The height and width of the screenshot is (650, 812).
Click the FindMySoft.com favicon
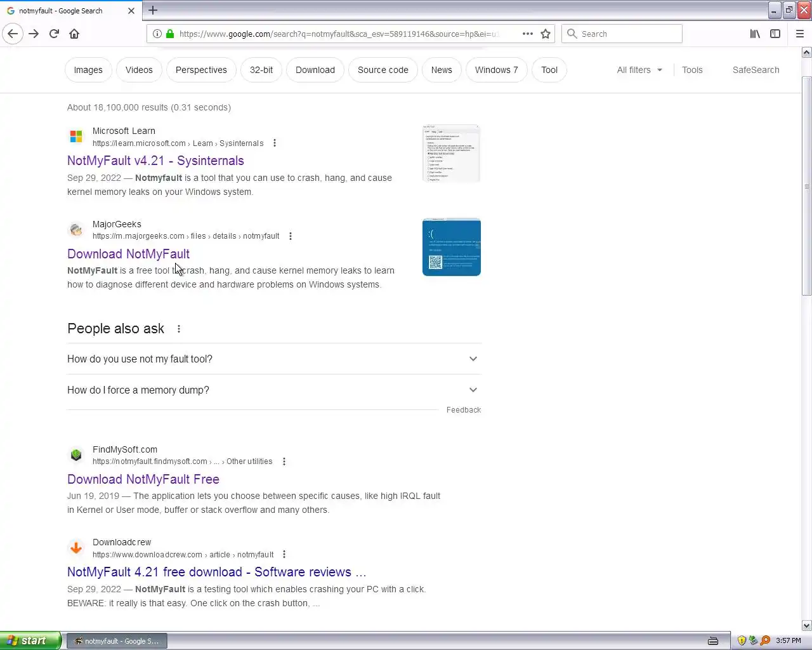click(76, 455)
